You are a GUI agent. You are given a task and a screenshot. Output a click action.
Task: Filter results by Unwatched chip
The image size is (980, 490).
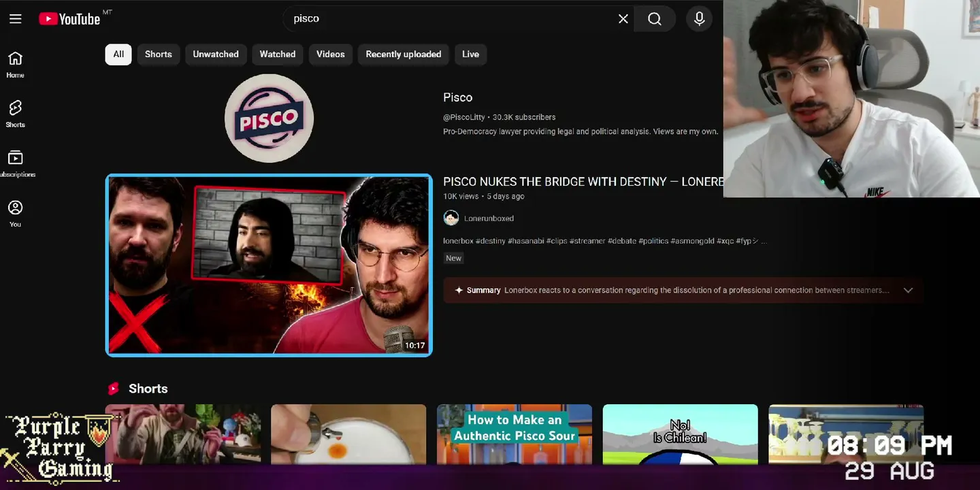(216, 54)
